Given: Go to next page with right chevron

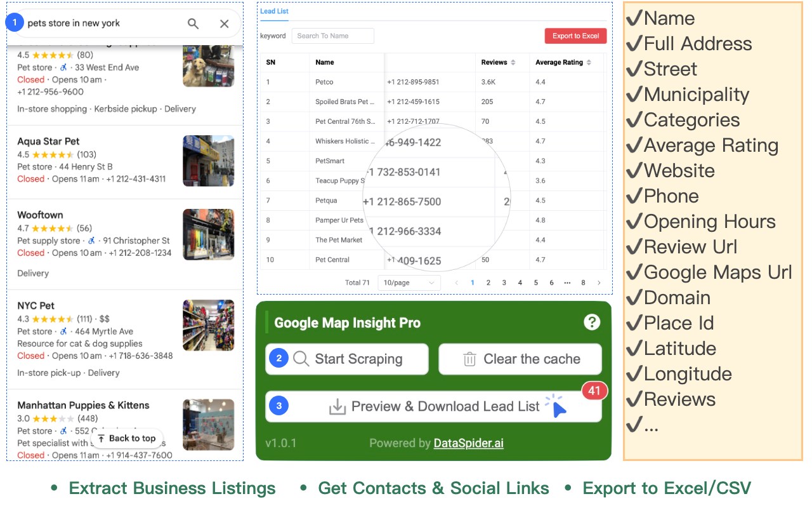Looking at the screenshot, I should (599, 283).
